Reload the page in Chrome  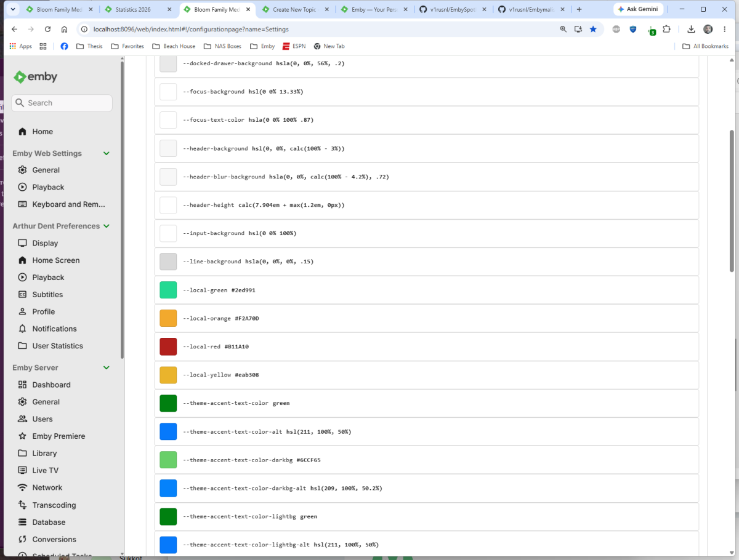click(47, 29)
